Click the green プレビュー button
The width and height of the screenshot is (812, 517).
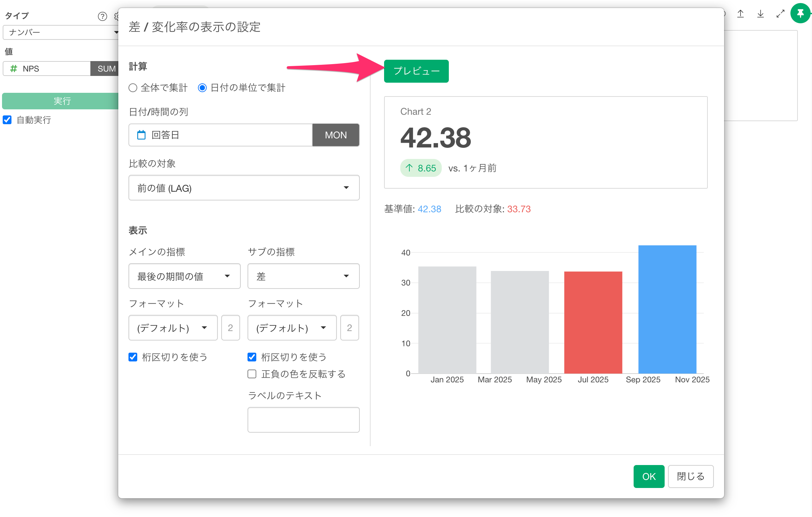pos(416,71)
